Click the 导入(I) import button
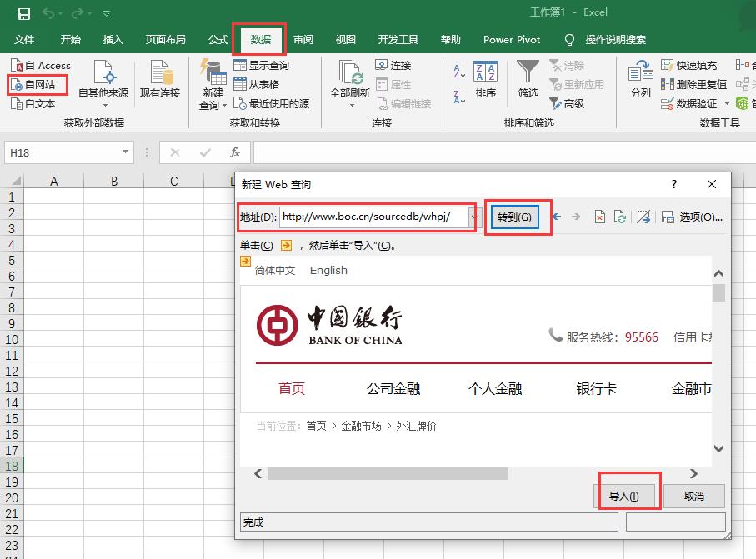Image resolution: width=756 pixels, height=559 pixels. click(627, 496)
